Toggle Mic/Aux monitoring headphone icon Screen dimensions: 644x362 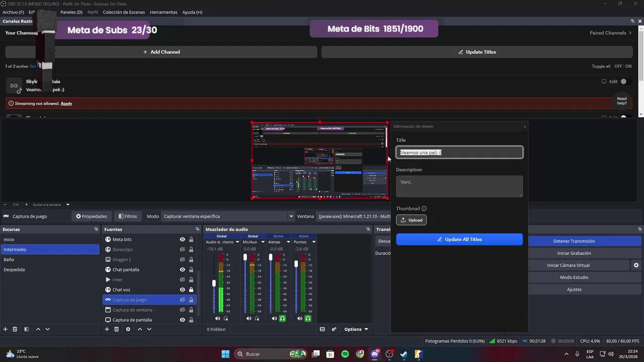[x=257, y=318]
